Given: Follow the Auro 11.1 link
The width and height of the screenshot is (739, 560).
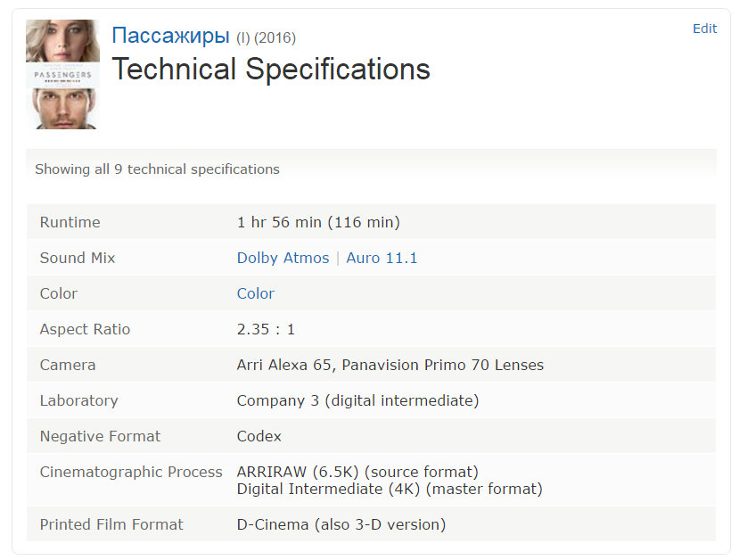Looking at the screenshot, I should click(382, 258).
